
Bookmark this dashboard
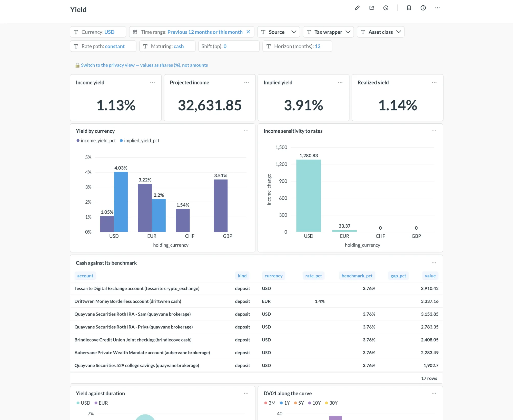409,8
